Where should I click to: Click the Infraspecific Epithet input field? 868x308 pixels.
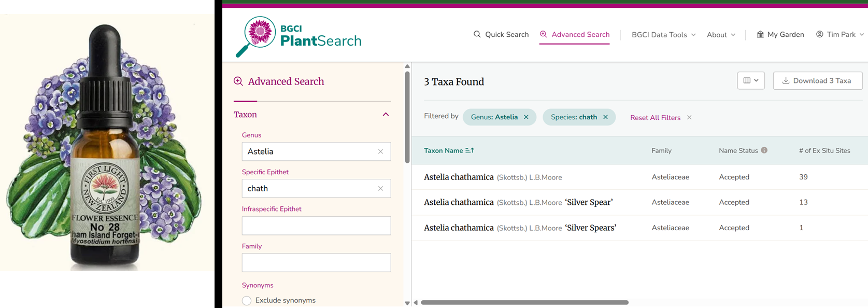coord(316,226)
